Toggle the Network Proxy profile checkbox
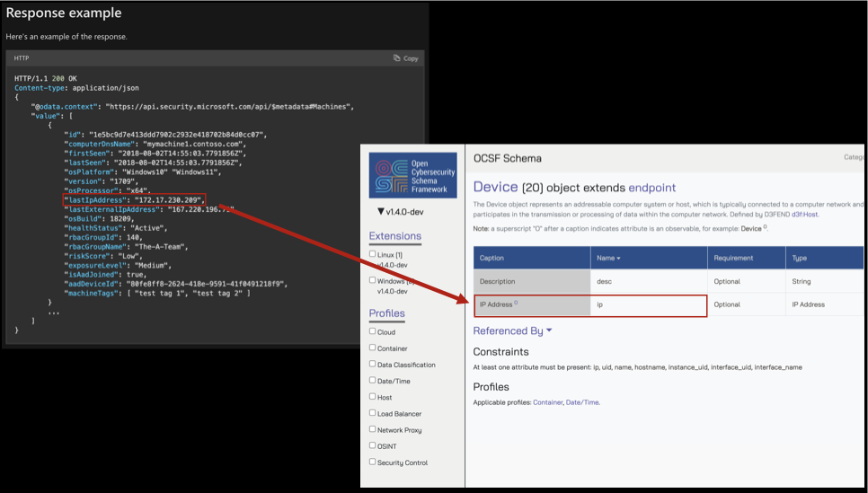 [x=374, y=429]
